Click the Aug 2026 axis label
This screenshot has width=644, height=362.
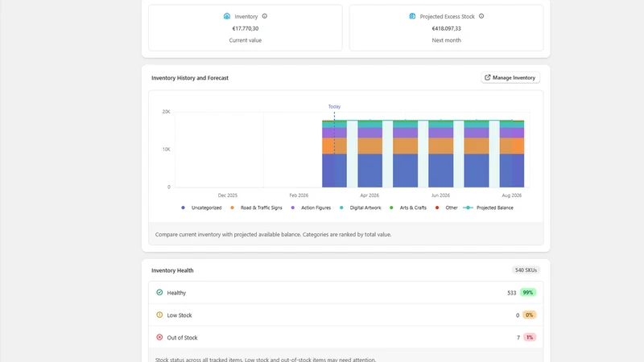pyautogui.click(x=511, y=195)
